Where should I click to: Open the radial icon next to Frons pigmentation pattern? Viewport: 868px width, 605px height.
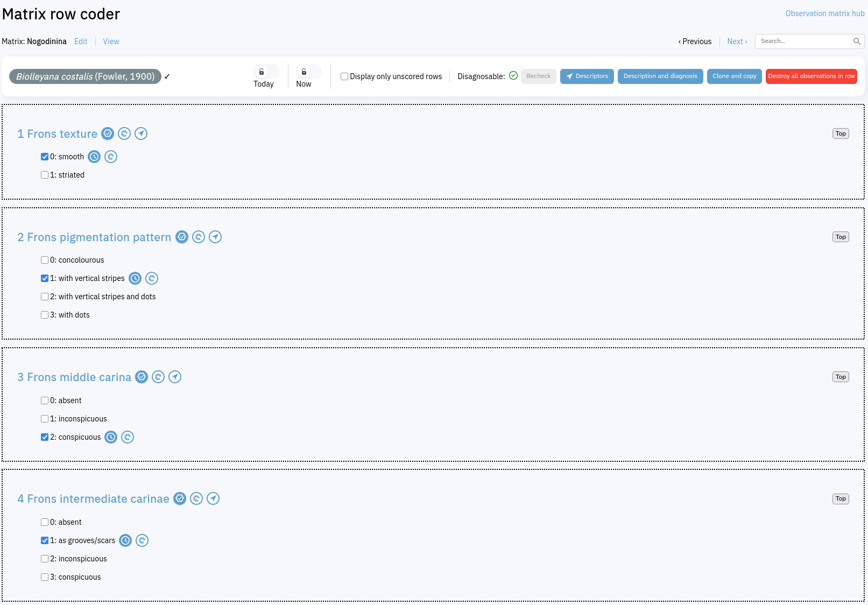[199, 237]
